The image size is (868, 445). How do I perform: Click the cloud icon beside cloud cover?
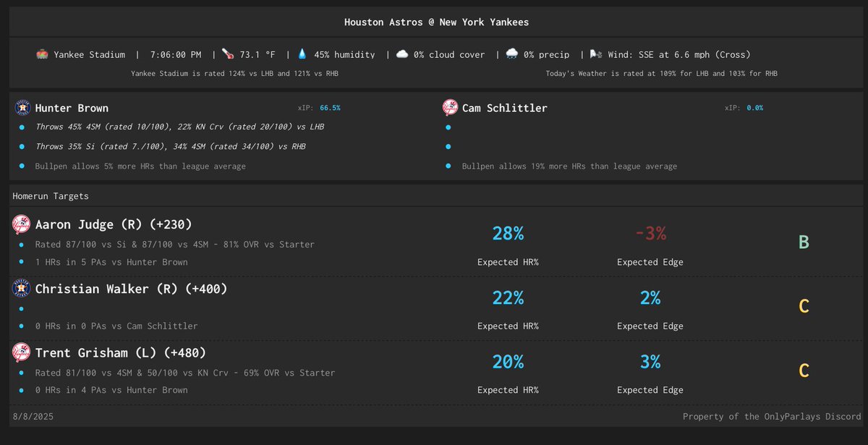coord(402,54)
